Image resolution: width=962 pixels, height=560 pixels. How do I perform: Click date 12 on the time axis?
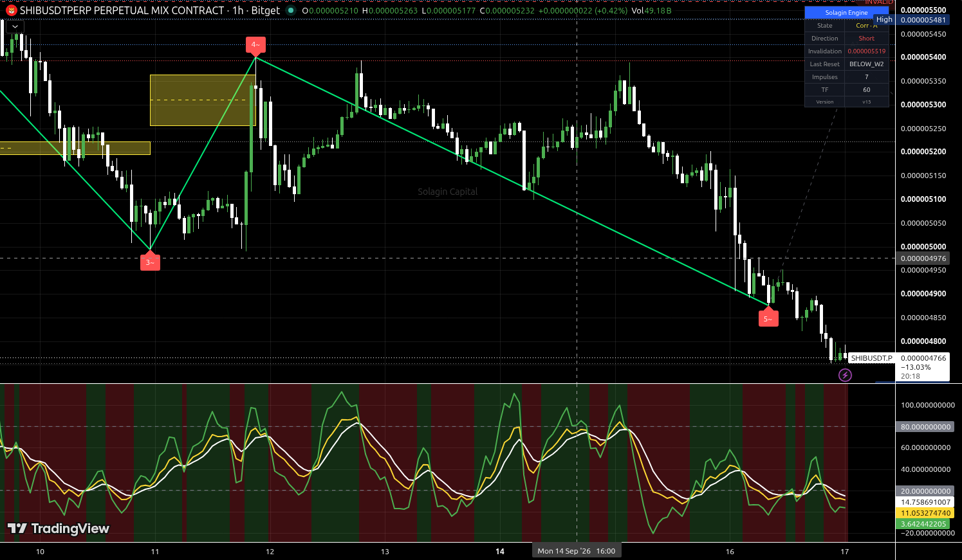tap(270, 552)
